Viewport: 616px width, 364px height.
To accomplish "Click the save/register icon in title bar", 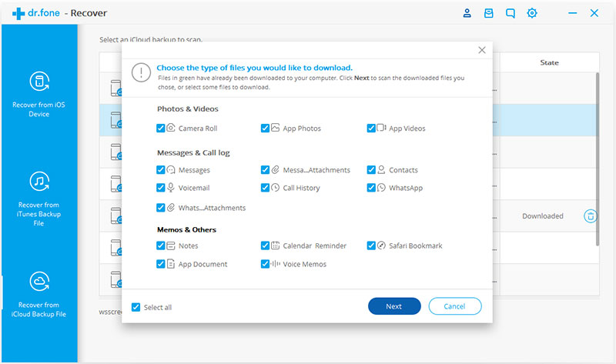I will 488,13.
